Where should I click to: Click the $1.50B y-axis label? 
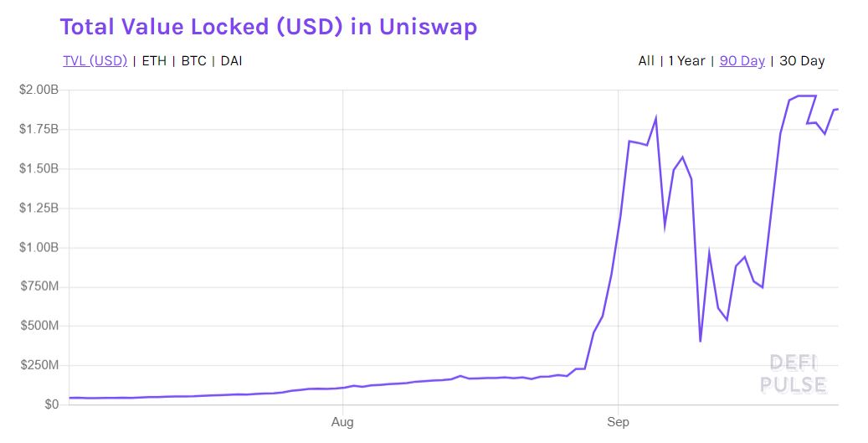39,168
